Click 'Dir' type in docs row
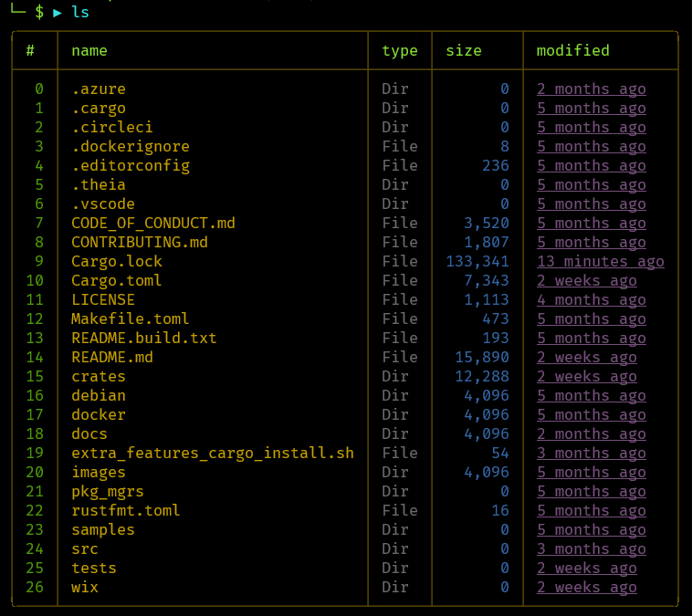The width and height of the screenshot is (692, 616). (x=395, y=433)
